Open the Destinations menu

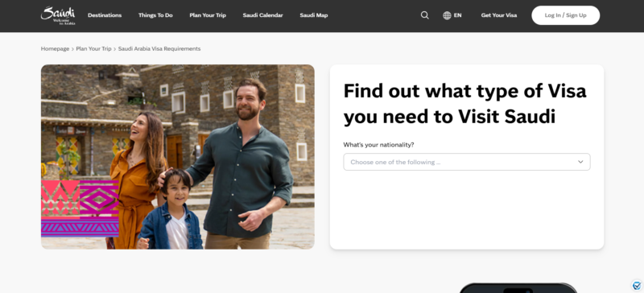point(105,15)
